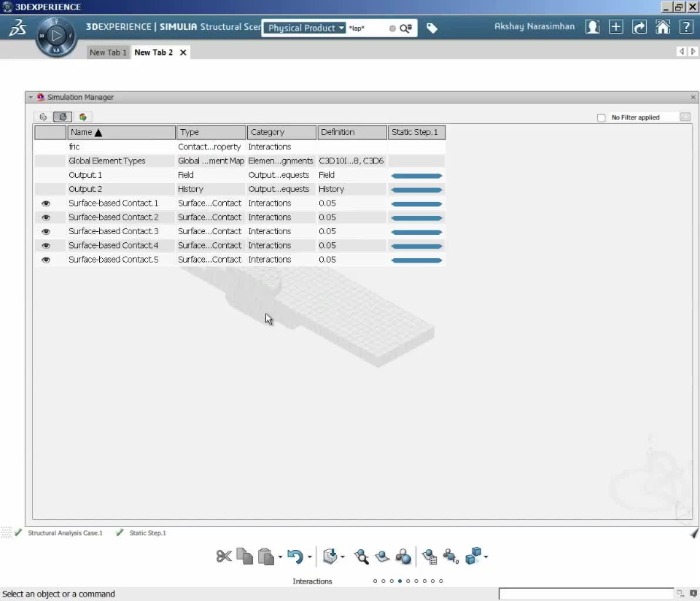Click the second Simulation Manager view icon
Image resolution: width=700 pixels, height=601 pixels.
(x=63, y=117)
